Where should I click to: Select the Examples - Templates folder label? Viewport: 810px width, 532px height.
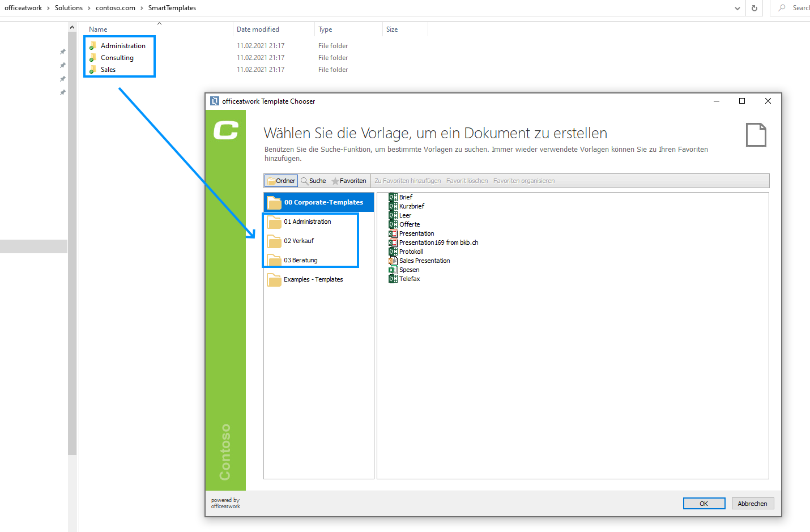coord(313,279)
